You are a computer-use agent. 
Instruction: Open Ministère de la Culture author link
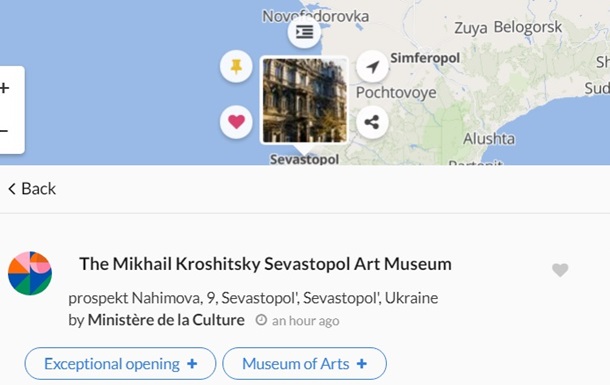(166, 320)
